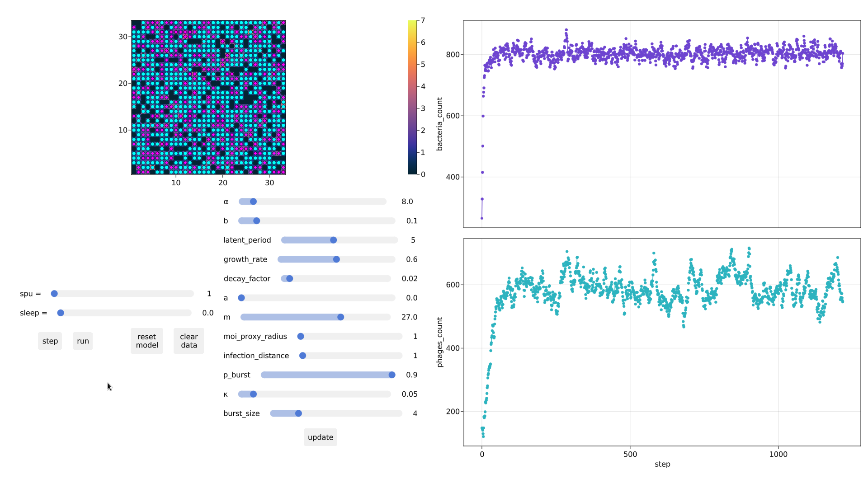This screenshot has height=488, width=868.
Task: Click the growth_rate slider handle
Action: pyautogui.click(x=337, y=259)
